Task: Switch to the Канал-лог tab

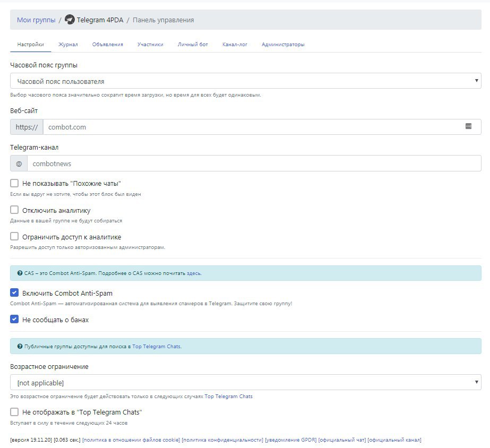Action: pos(235,45)
